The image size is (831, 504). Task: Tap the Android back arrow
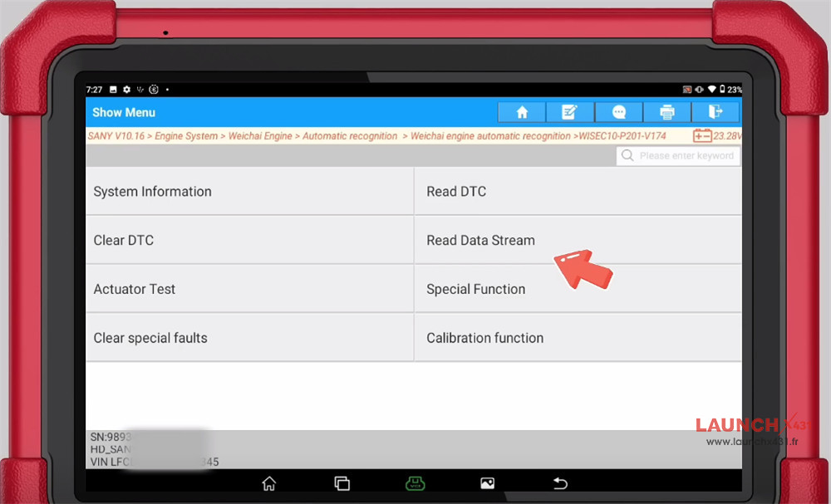(560, 482)
